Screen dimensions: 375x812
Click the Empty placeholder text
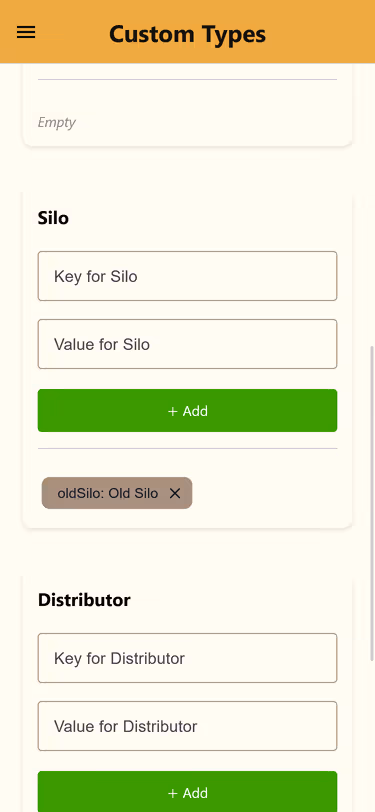(x=56, y=122)
